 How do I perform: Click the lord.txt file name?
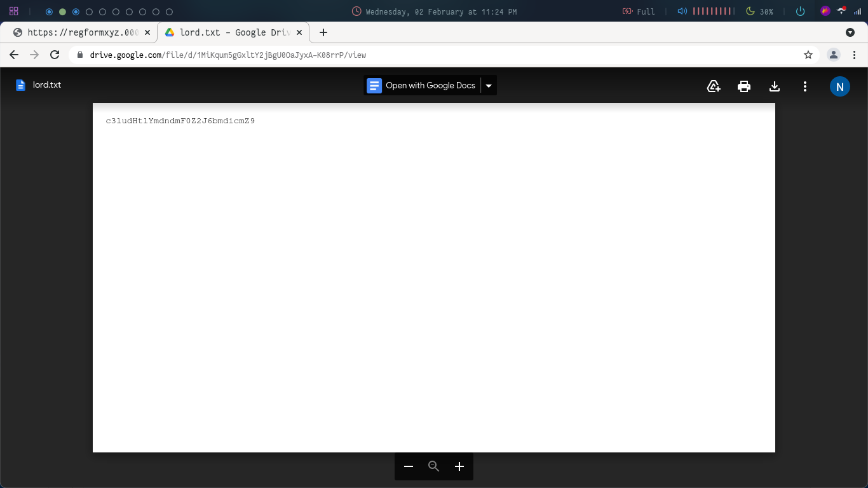click(x=47, y=85)
